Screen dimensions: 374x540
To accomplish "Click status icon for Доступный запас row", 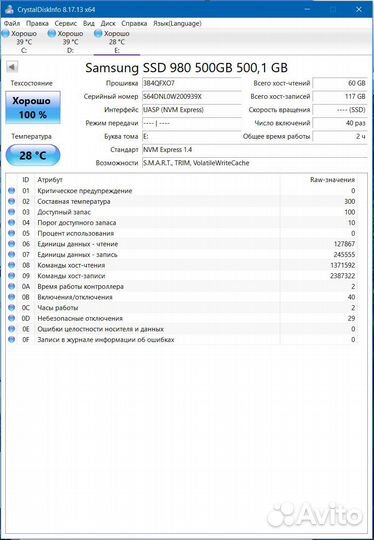I will (12, 212).
